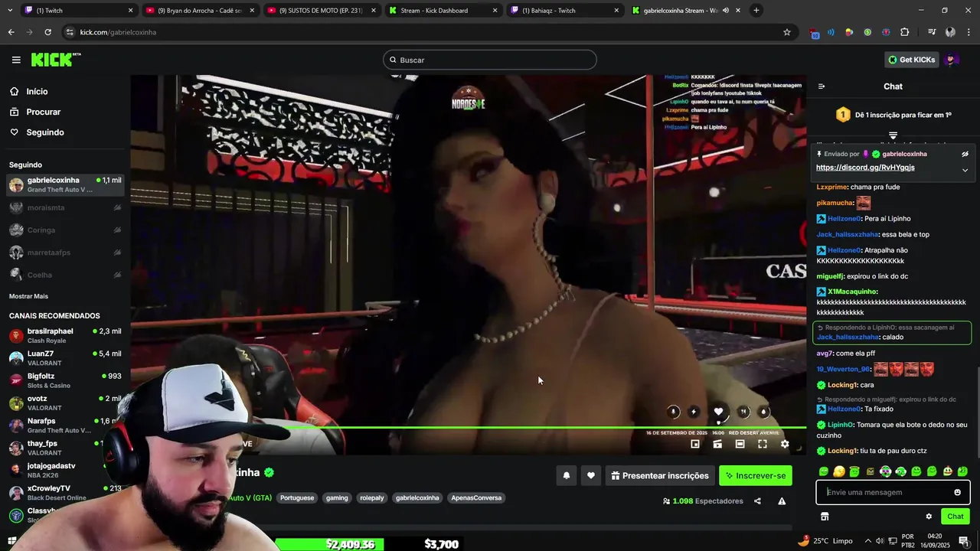Expand the Mostrar Mais followed list
Viewport: 980px width, 551px height.
(x=28, y=296)
